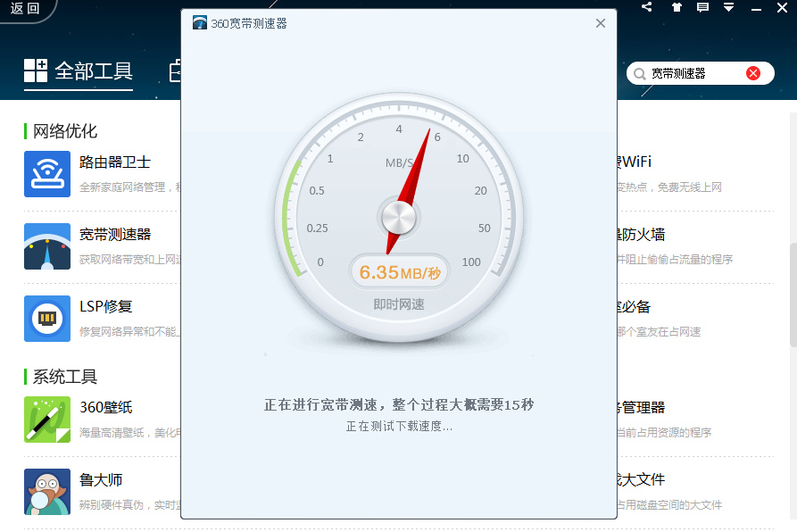Click the 360壁纸 tool name
Screen dimensions: 797x532
click(x=105, y=407)
